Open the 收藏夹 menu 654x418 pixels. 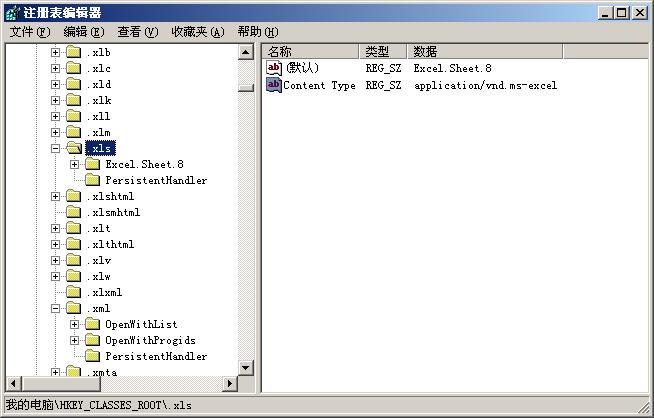pos(197,32)
